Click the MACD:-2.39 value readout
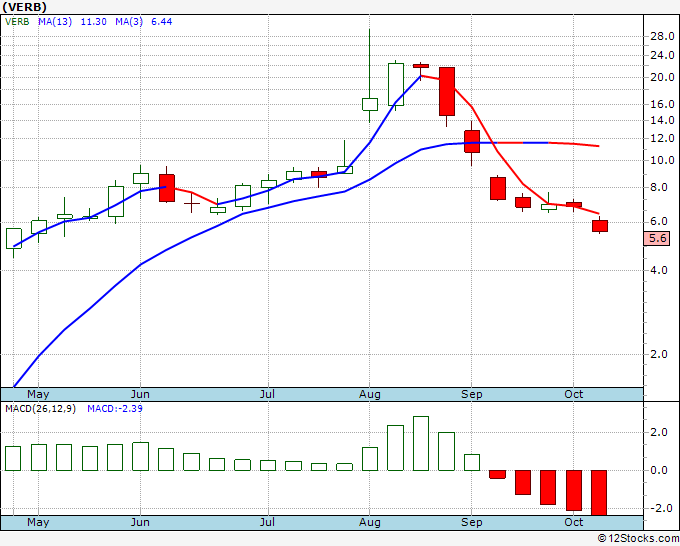 [115, 409]
